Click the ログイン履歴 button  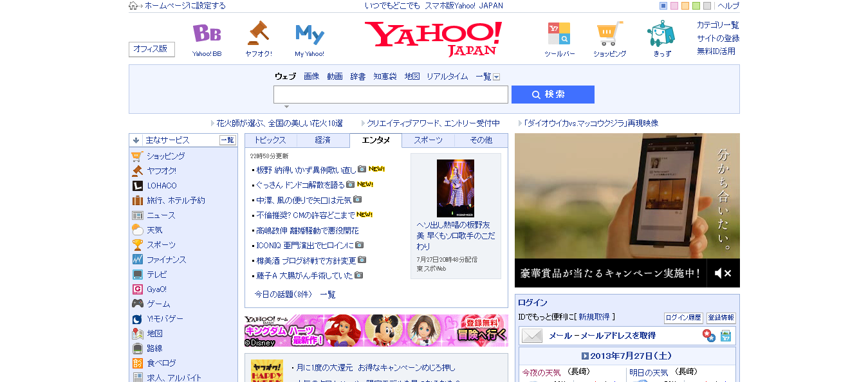(x=683, y=318)
